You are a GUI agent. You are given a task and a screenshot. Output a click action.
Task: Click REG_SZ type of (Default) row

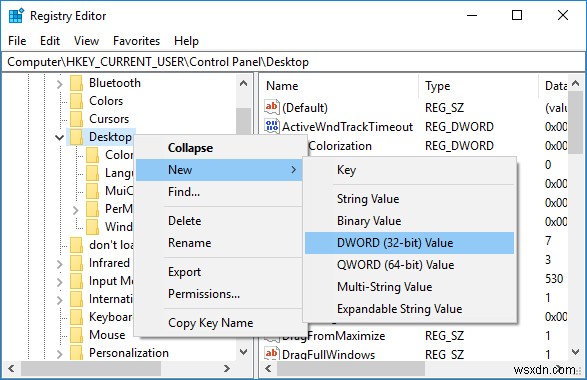click(x=444, y=108)
